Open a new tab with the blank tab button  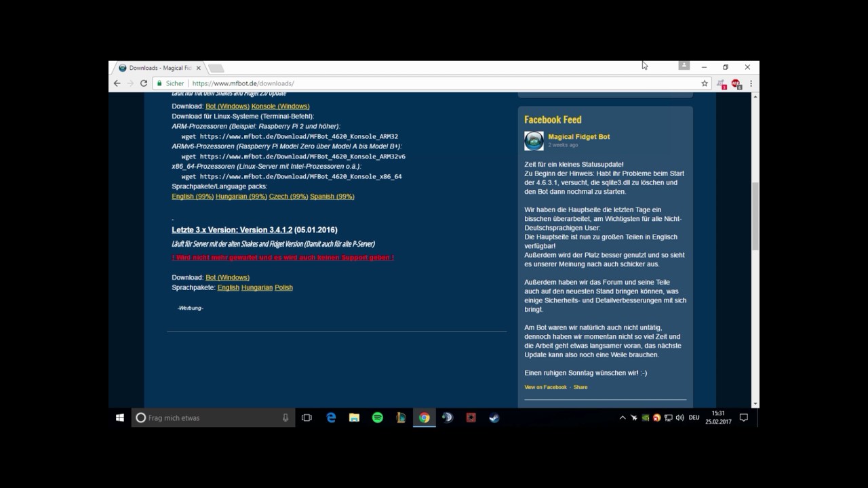coord(216,68)
